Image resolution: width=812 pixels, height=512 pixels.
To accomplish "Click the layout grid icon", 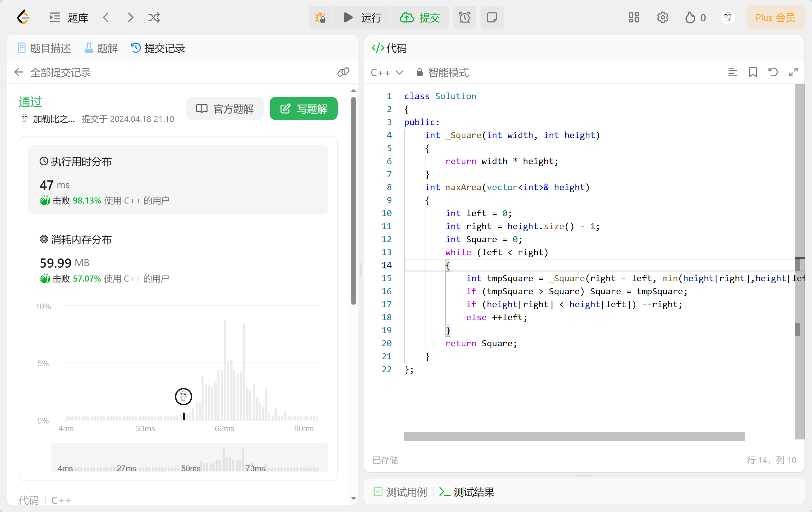I will pos(634,18).
